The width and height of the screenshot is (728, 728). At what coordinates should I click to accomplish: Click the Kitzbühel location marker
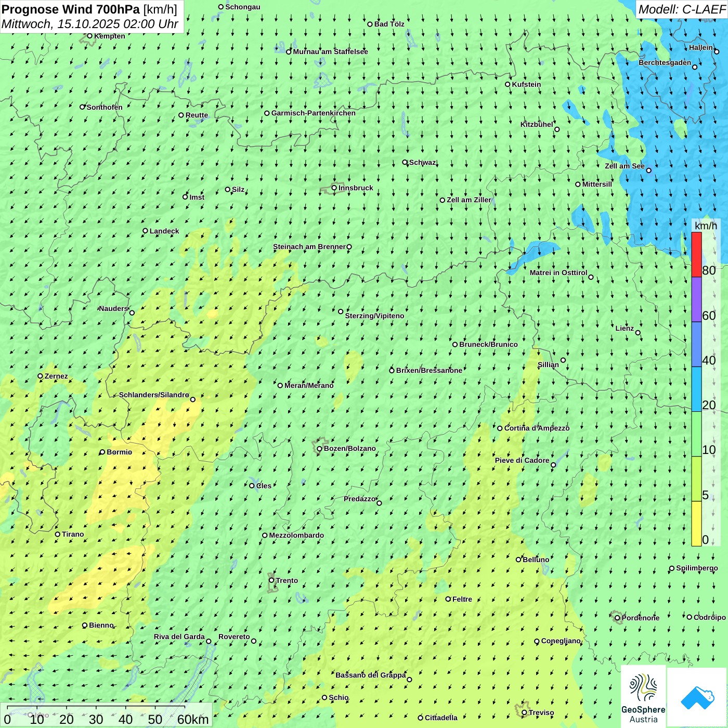[x=557, y=129]
